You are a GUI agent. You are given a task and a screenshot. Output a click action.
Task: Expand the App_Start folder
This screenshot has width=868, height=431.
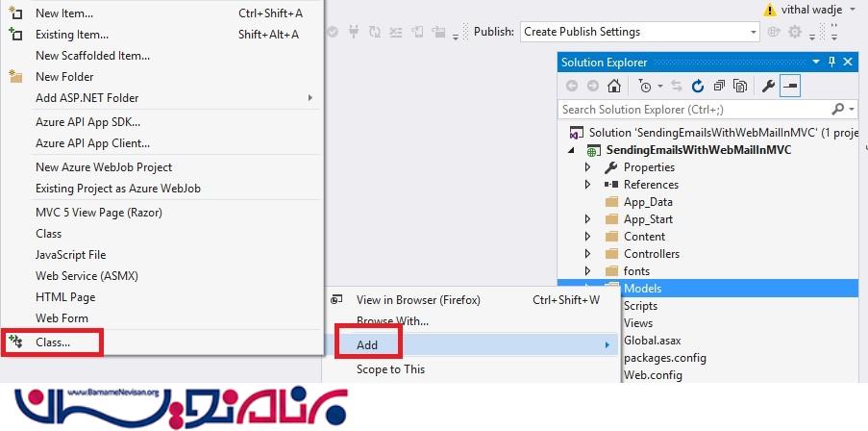588,219
